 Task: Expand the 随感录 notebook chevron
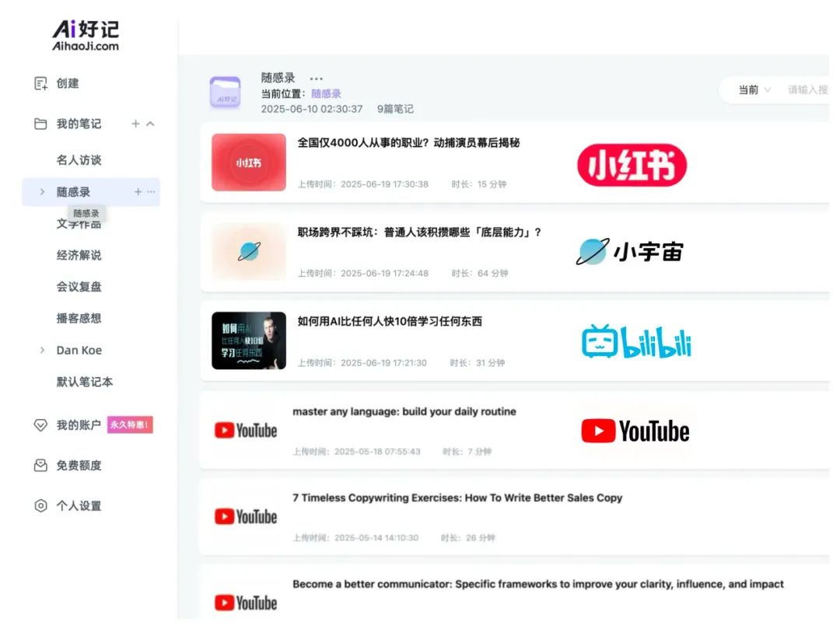pos(42,191)
